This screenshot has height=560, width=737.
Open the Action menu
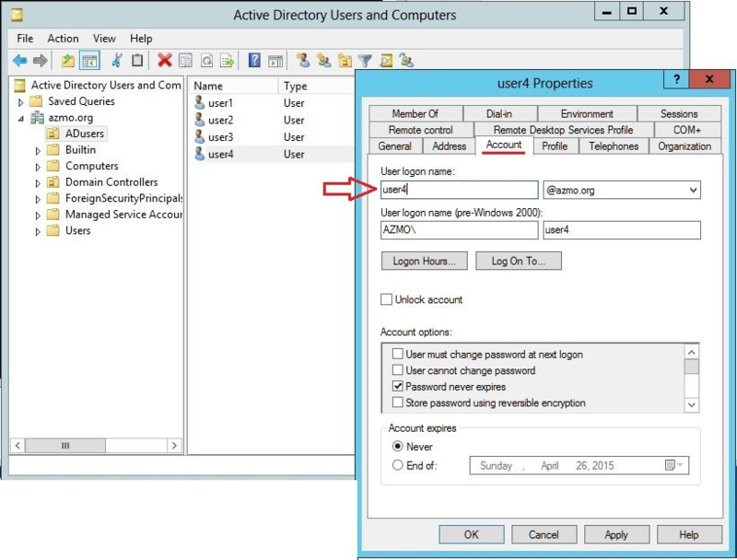[62, 39]
